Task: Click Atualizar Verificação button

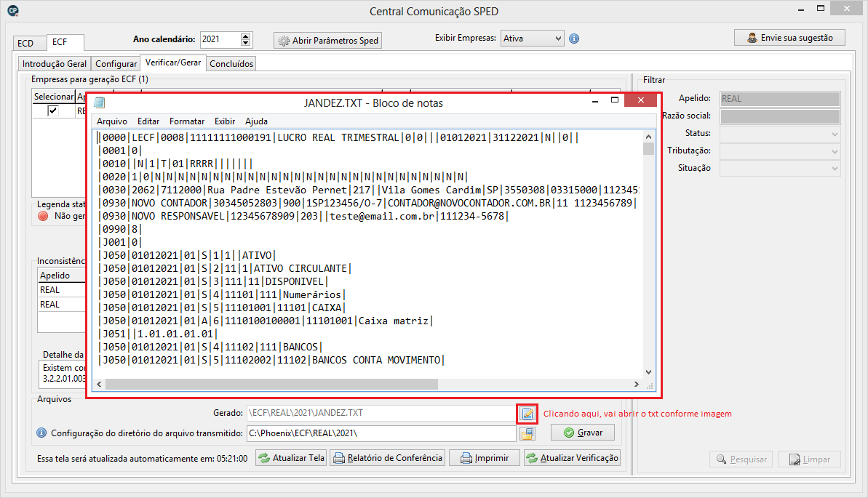Action: pos(572,458)
